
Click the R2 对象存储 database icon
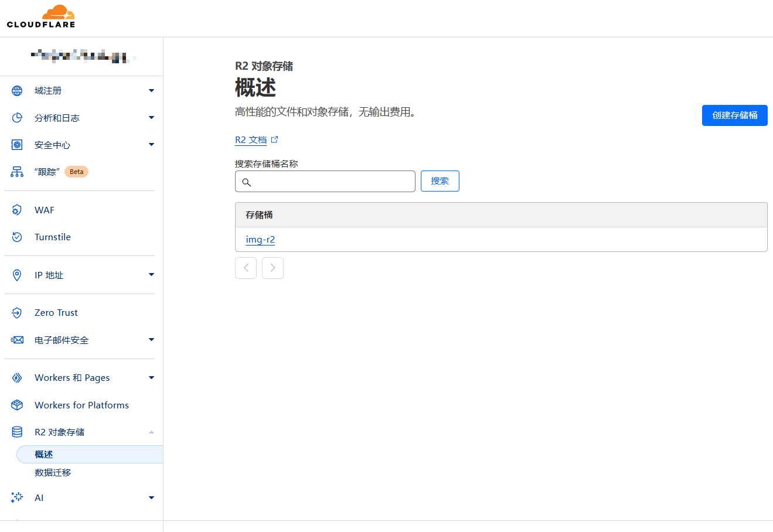(17, 432)
